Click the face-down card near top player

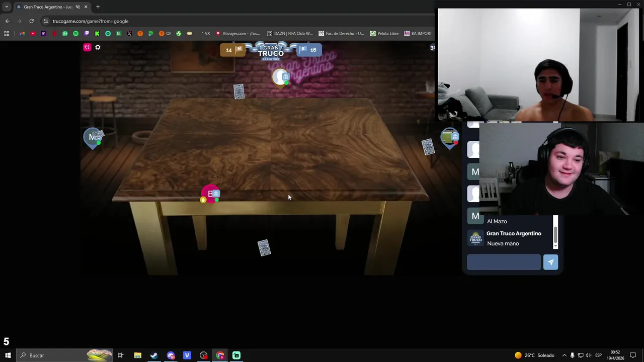pos(239,92)
